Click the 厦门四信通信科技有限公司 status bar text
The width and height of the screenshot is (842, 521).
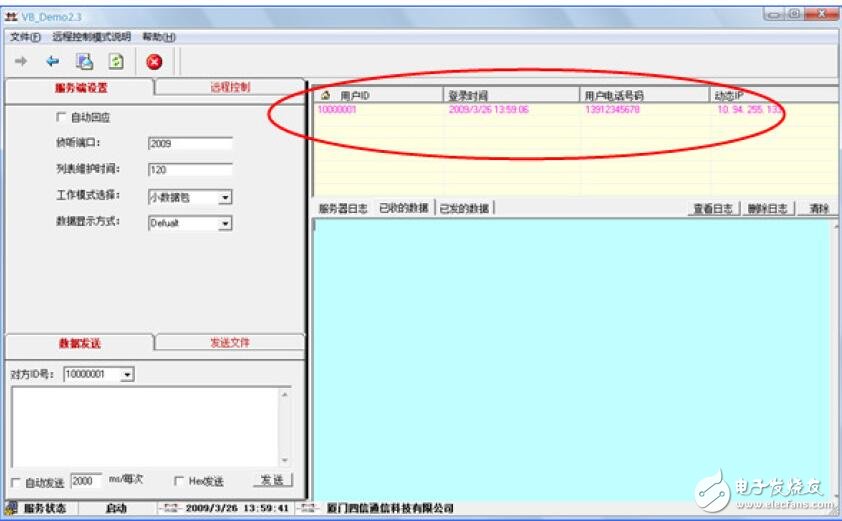[x=390, y=508]
